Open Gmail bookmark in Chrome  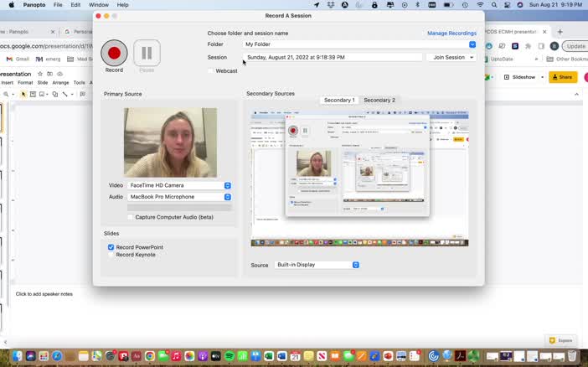(x=18, y=59)
